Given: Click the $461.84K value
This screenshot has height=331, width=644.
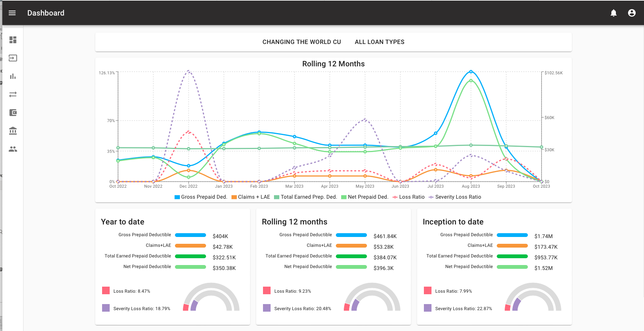Looking at the screenshot, I should tap(385, 236).
